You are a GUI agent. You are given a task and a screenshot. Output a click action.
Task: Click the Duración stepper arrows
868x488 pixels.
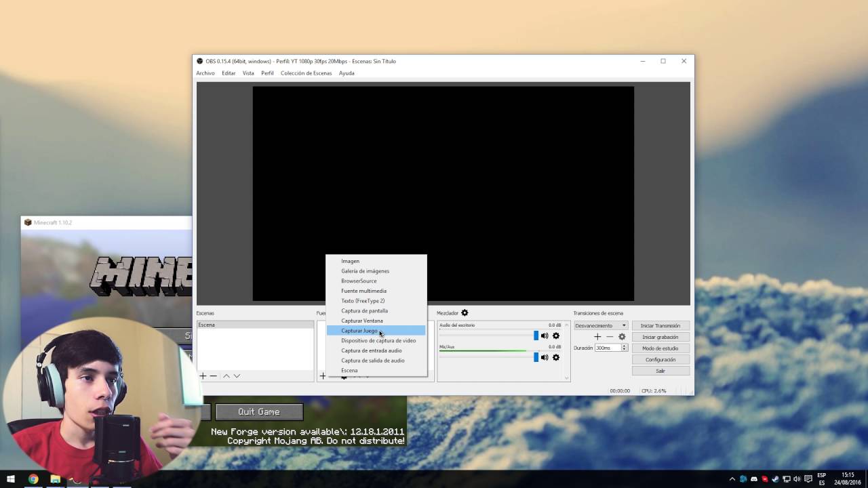(x=625, y=348)
